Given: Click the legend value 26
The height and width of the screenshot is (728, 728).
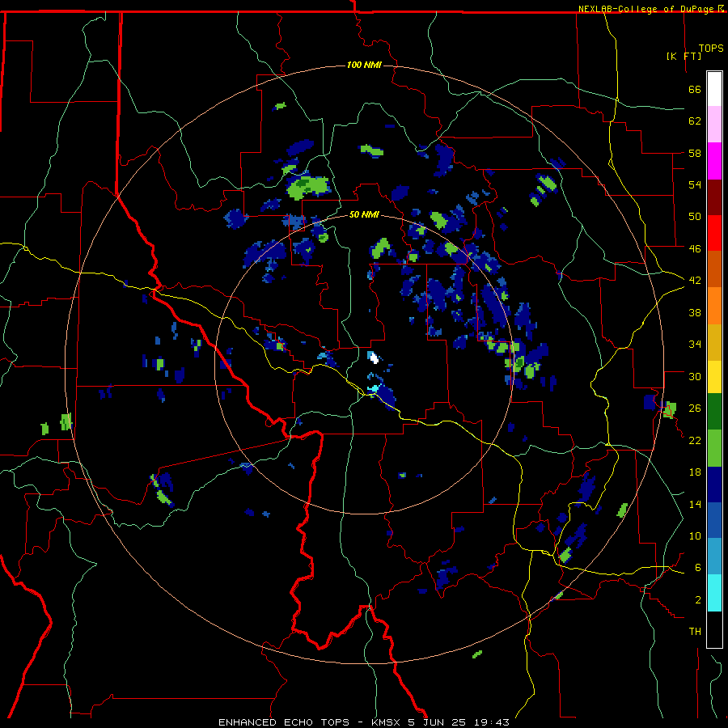Looking at the screenshot, I should pos(695,408).
